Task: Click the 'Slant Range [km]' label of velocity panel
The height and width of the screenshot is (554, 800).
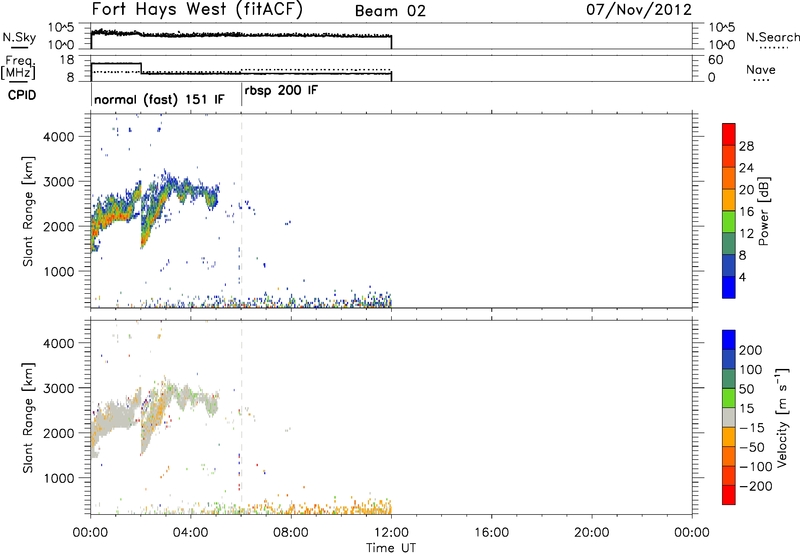Action: click(x=28, y=418)
